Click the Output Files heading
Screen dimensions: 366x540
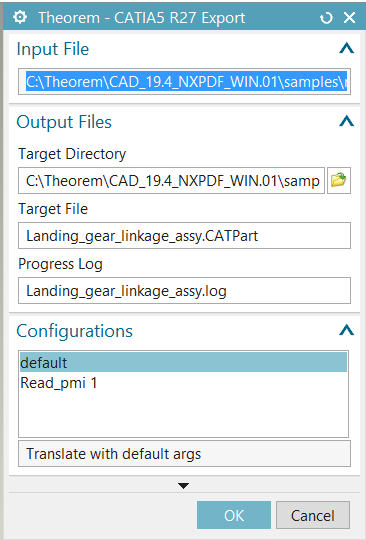click(x=64, y=122)
